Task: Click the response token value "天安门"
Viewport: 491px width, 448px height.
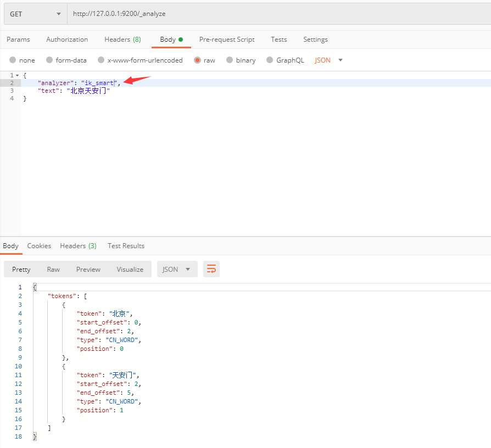Action: (122, 375)
